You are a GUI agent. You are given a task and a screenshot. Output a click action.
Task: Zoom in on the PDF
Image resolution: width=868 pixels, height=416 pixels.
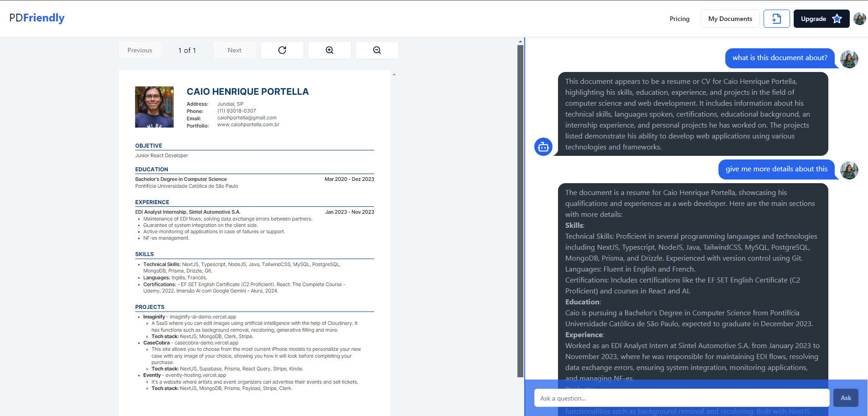[x=330, y=50]
